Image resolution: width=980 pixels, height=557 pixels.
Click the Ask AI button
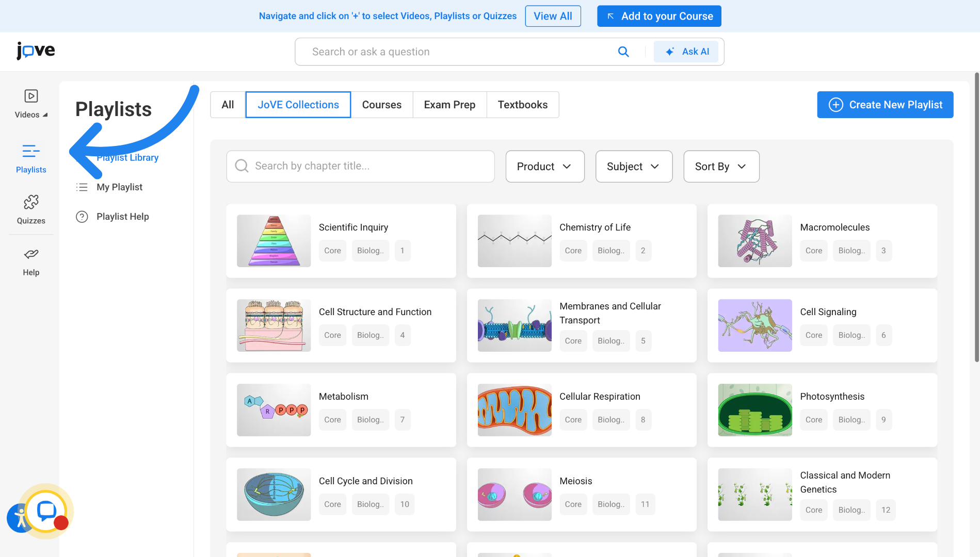(x=686, y=52)
